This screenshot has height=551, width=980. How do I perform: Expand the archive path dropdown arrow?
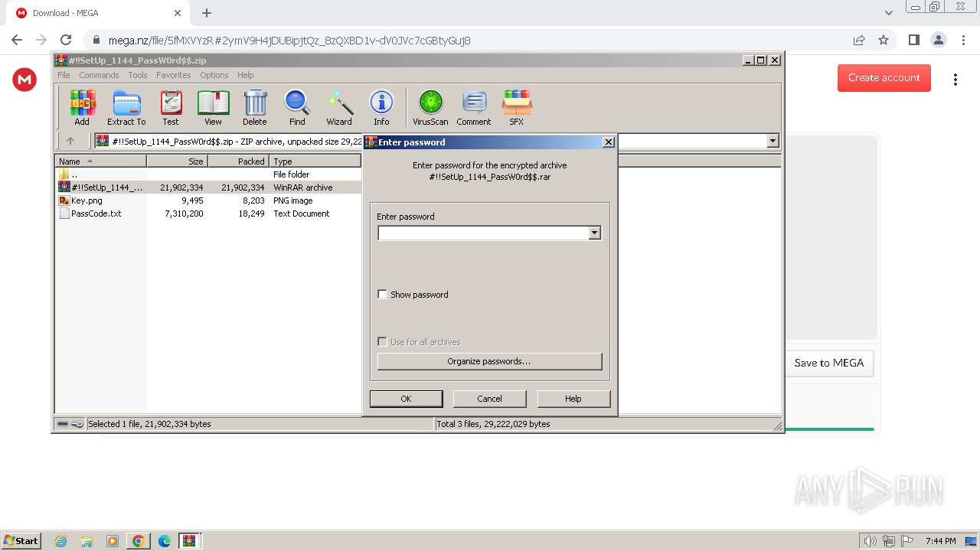coord(773,141)
